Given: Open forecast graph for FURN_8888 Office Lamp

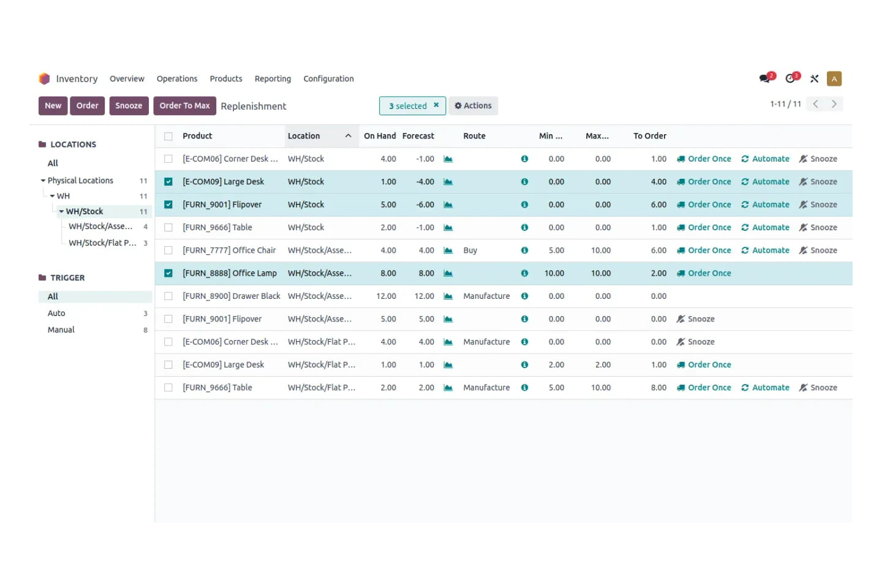Looking at the screenshot, I should point(448,273).
